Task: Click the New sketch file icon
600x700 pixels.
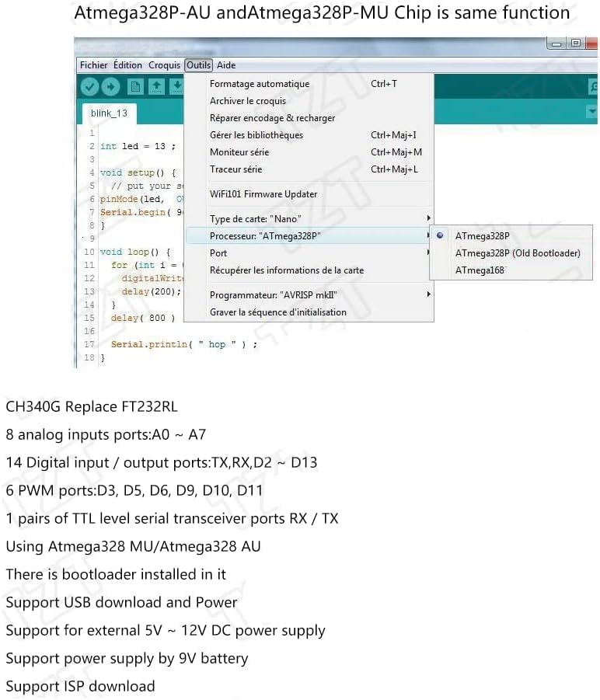Action: click(136, 86)
